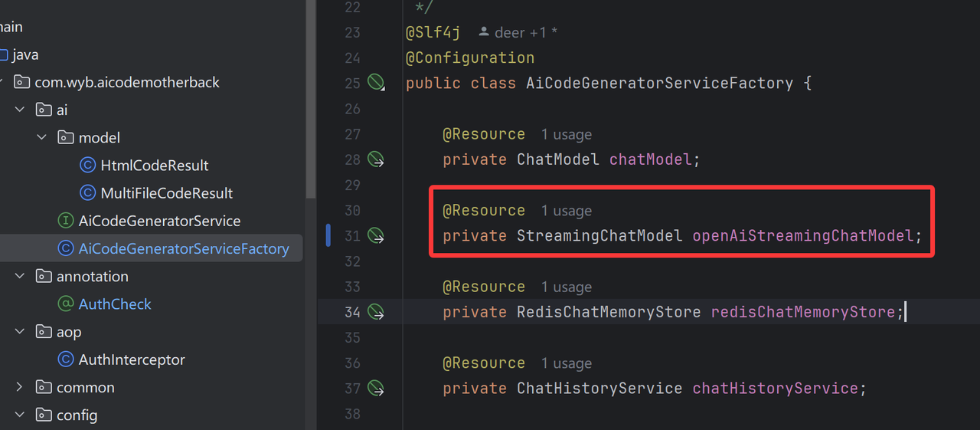The height and width of the screenshot is (430, 980).
Task: Open AuthCheck annotation file
Action: pyautogui.click(x=115, y=304)
